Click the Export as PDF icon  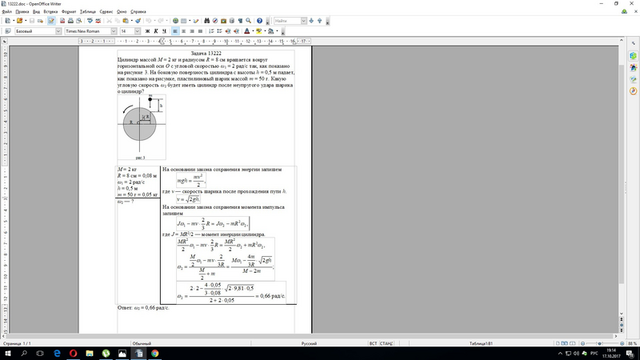point(62,21)
